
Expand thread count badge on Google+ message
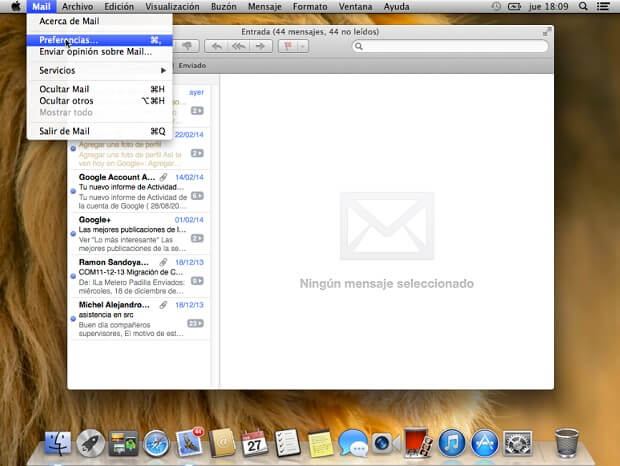(197, 238)
